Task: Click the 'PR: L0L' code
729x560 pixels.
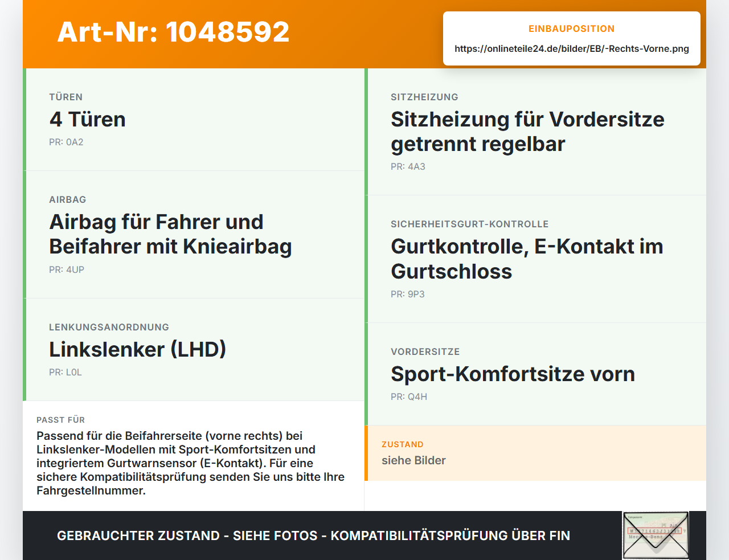Action: pos(65,372)
